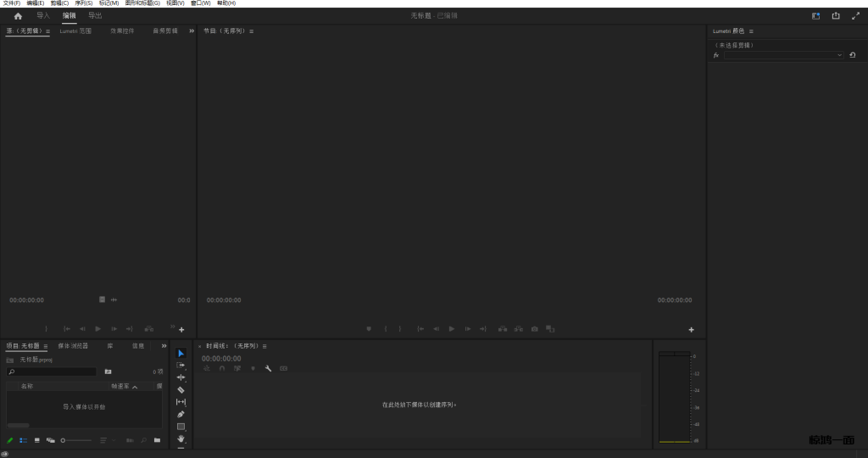The height and width of the screenshot is (458, 868).
Task: Select the Pen tool
Action: (181, 414)
